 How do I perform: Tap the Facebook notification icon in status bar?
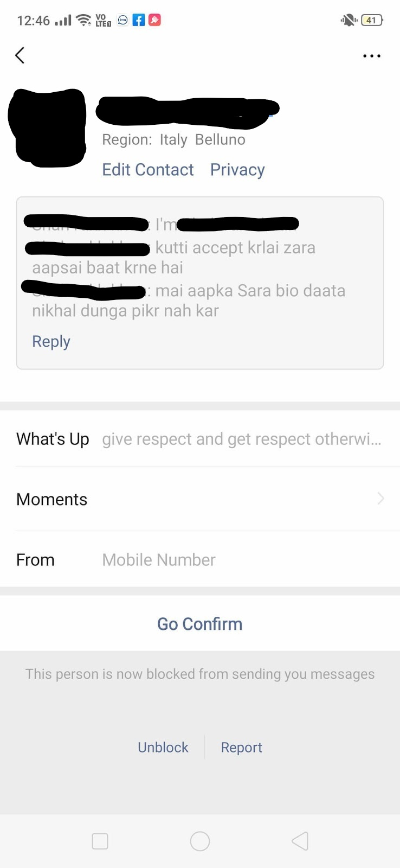(139, 21)
